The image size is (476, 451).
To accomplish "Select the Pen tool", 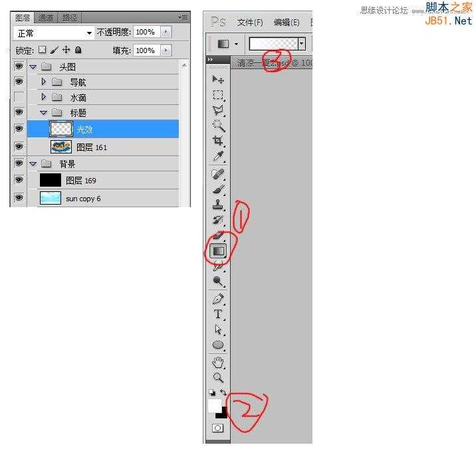I will point(218,299).
